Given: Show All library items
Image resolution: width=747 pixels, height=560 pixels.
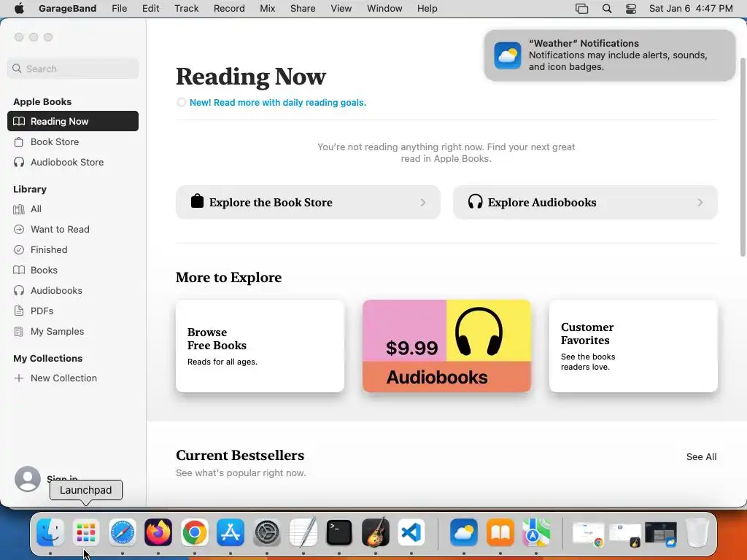Looking at the screenshot, I should click(73, 209).
